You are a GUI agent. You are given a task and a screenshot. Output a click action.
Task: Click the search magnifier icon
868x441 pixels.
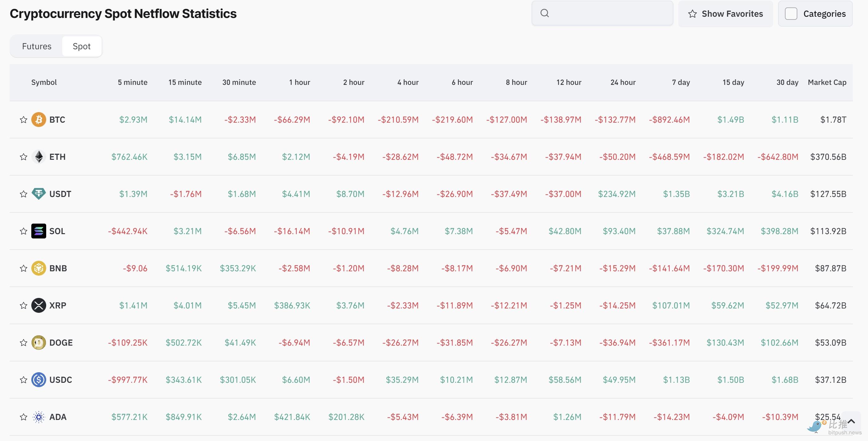pos(545,13)
